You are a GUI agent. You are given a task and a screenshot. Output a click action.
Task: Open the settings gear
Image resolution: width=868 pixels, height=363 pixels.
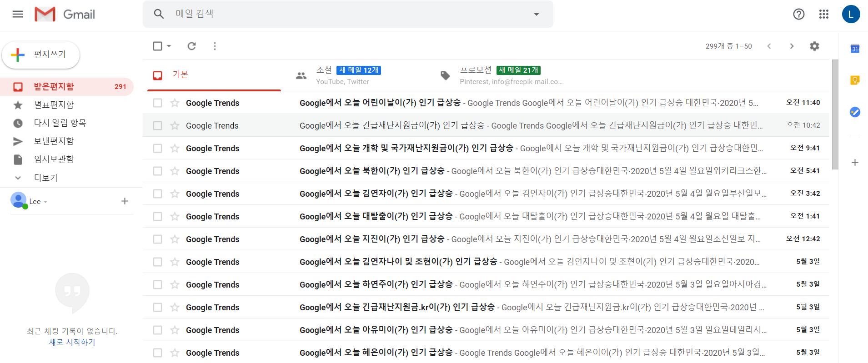pos(814,46)
